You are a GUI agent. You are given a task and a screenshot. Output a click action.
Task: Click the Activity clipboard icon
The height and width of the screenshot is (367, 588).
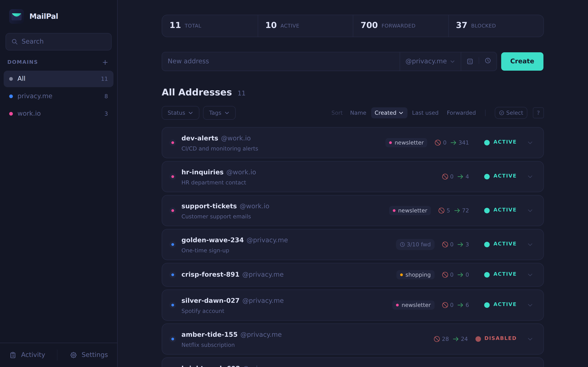coord(13,355)
